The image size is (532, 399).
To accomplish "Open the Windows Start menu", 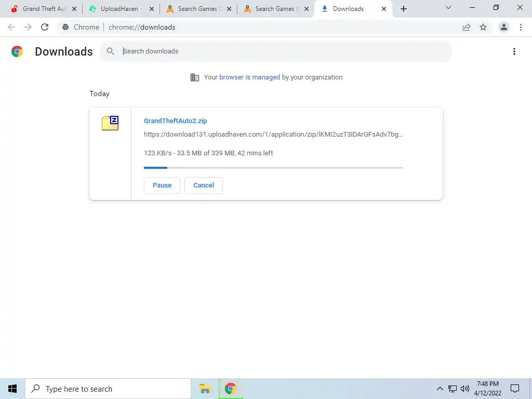I will [12, 389].
